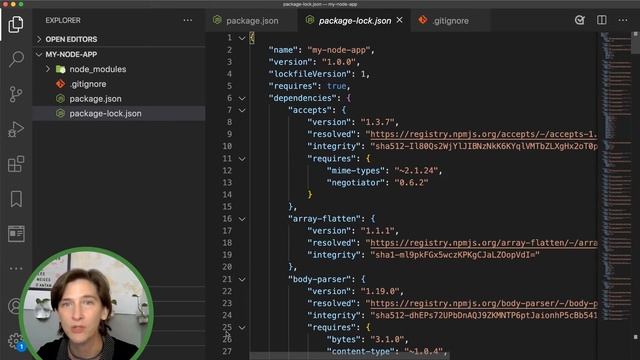
Task: Click the "my-node-app" value on line 2
Action: tap(339, 50)
